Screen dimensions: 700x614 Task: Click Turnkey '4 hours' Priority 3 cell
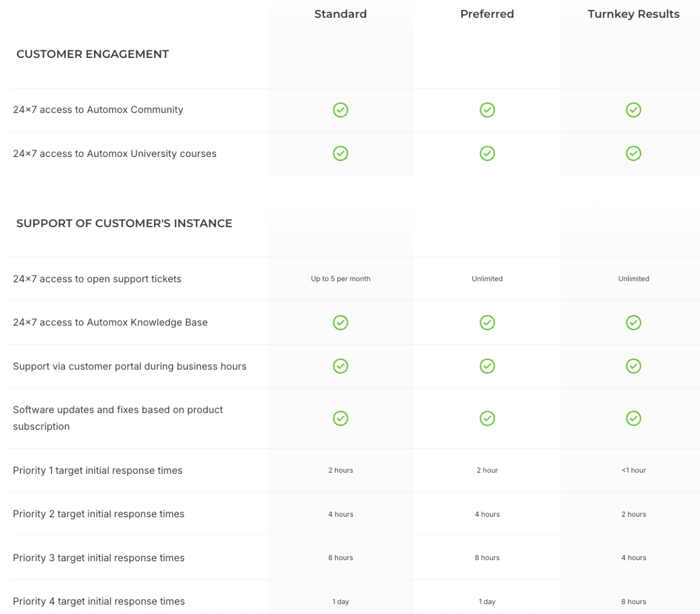click(634, 558)
